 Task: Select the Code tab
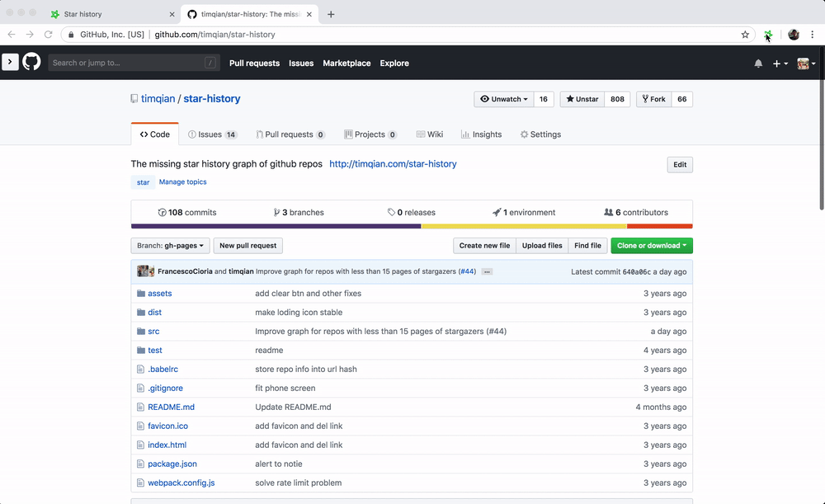pos(155,134)
